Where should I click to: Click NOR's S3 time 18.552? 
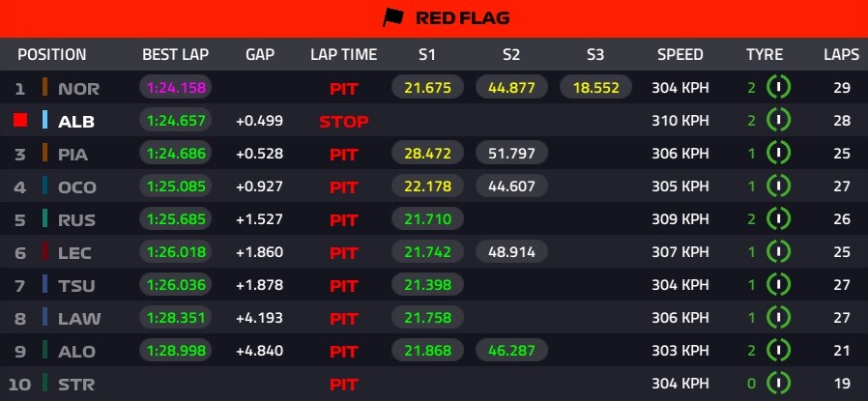tap(595, 88)
